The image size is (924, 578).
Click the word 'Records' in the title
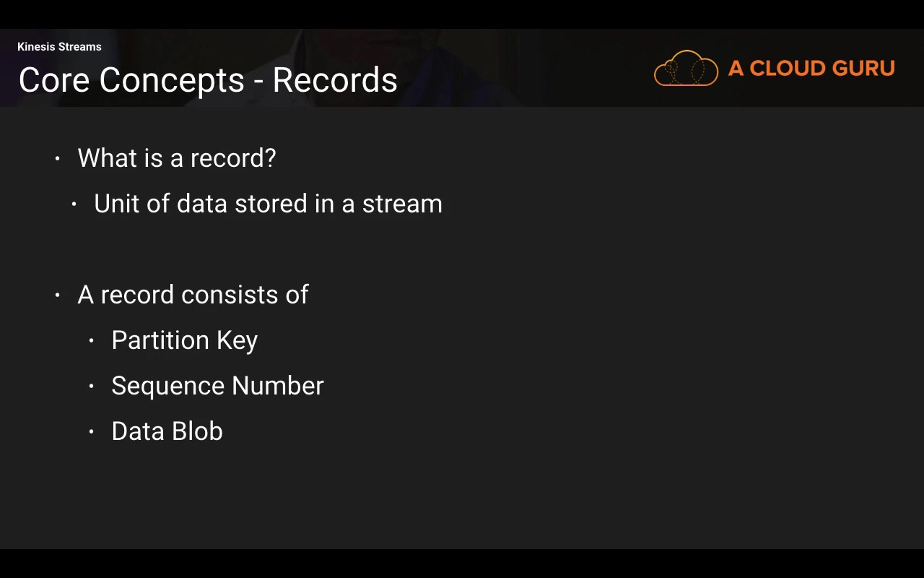pyautogui.click(x=335, y=79)
